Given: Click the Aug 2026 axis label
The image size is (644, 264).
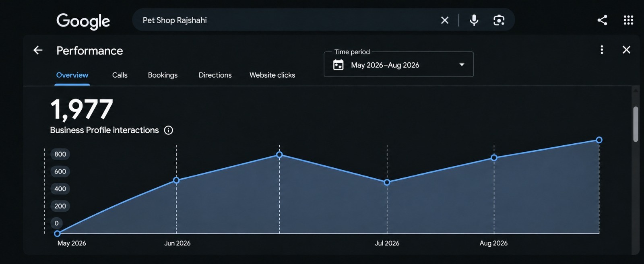Looking at the screenshot, I should click(493, 243).
